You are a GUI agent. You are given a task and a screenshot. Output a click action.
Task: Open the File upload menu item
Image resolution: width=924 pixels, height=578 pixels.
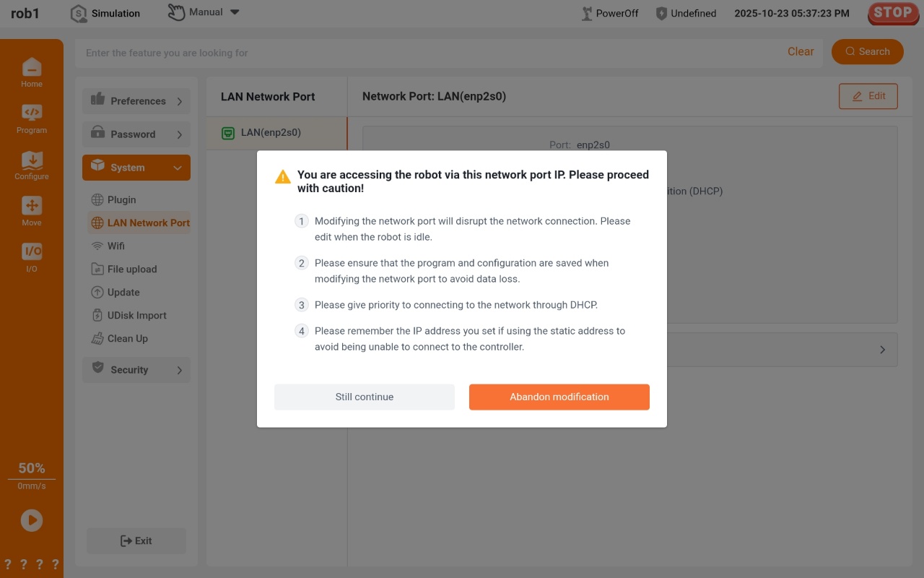click(131, 269)
